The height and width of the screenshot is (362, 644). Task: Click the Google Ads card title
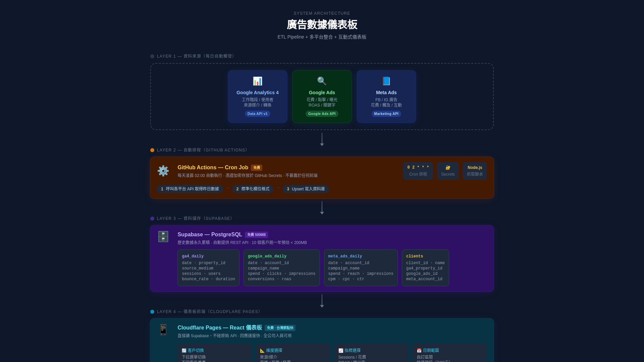[x=322, y=93]
